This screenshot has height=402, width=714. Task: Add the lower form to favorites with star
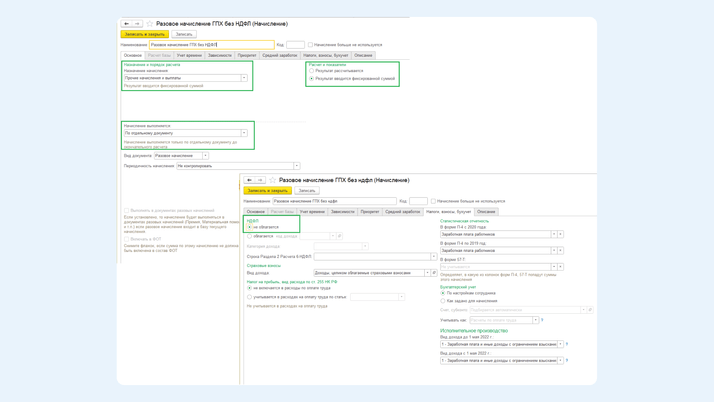tap(273, 180)
